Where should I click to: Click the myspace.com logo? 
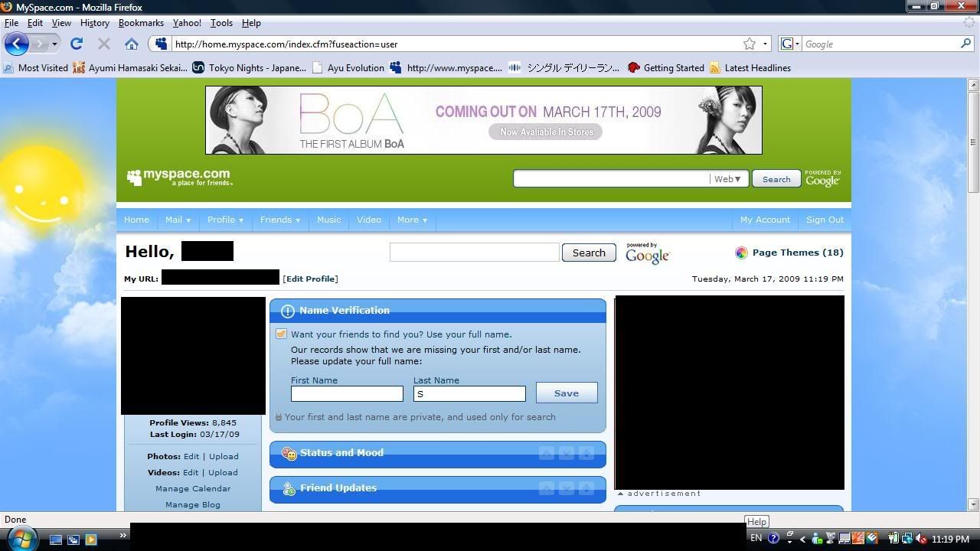179,178
